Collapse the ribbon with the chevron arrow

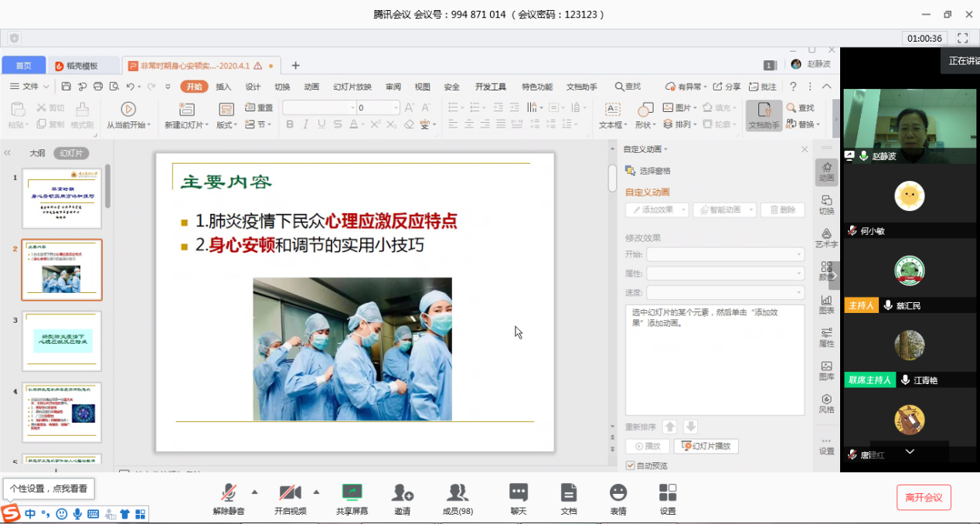(x=826, y=87)
